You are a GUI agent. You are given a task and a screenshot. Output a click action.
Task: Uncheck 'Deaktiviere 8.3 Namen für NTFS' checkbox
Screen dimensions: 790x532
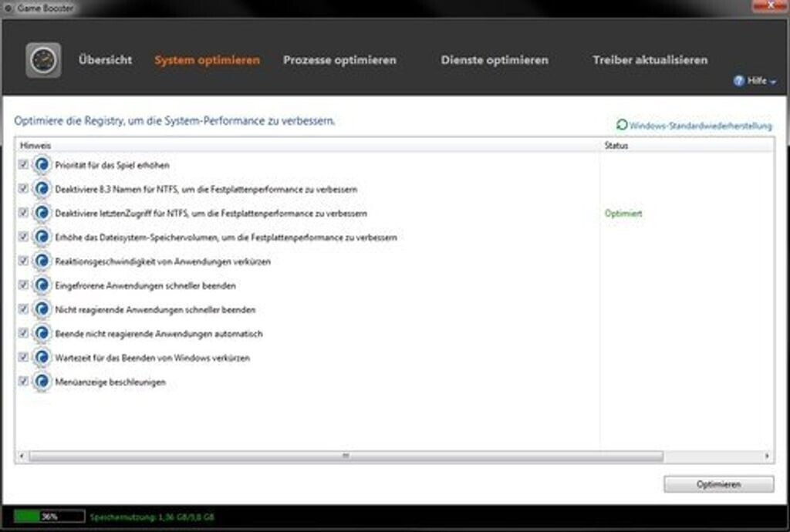point(23,188)
